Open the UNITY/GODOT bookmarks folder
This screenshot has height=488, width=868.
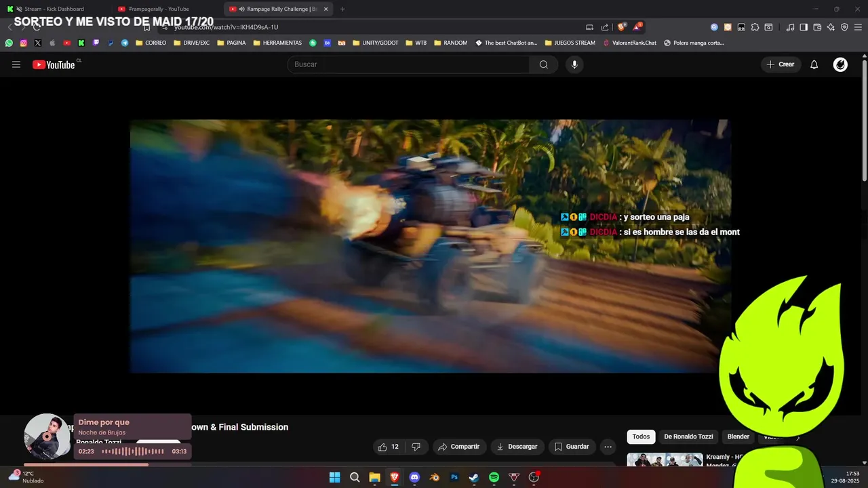[x=375, y=43]
